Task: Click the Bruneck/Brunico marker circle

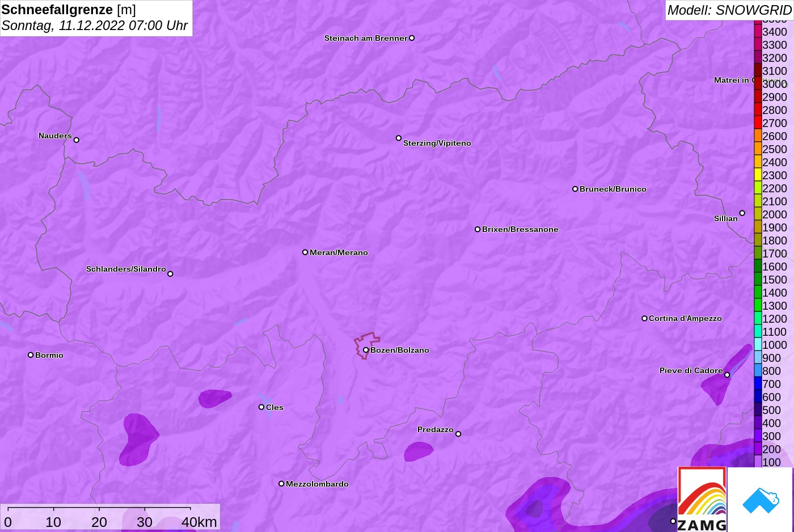Action: coord(575,189)
